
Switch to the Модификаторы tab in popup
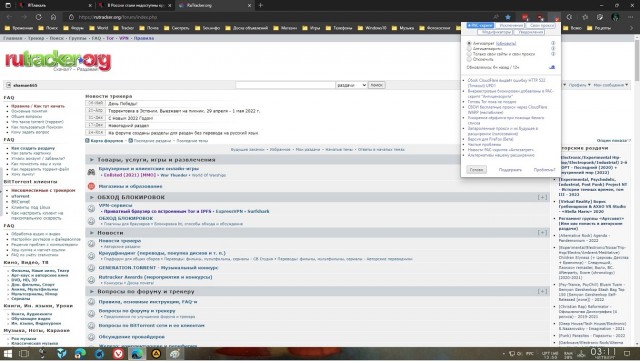pos(496,32)
